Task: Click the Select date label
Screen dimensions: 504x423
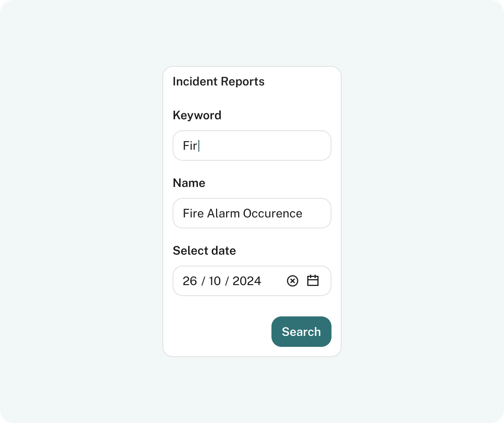Action: [x=204, y=250]
